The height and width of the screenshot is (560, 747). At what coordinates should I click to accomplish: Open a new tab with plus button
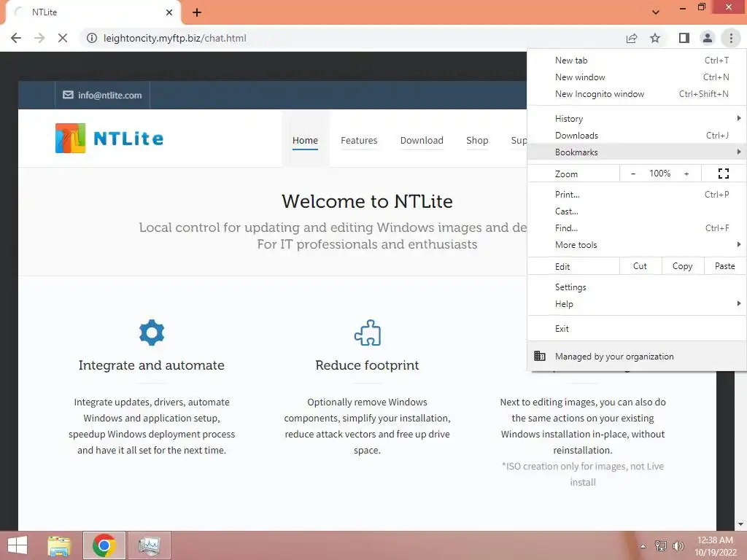pos(197,12)
